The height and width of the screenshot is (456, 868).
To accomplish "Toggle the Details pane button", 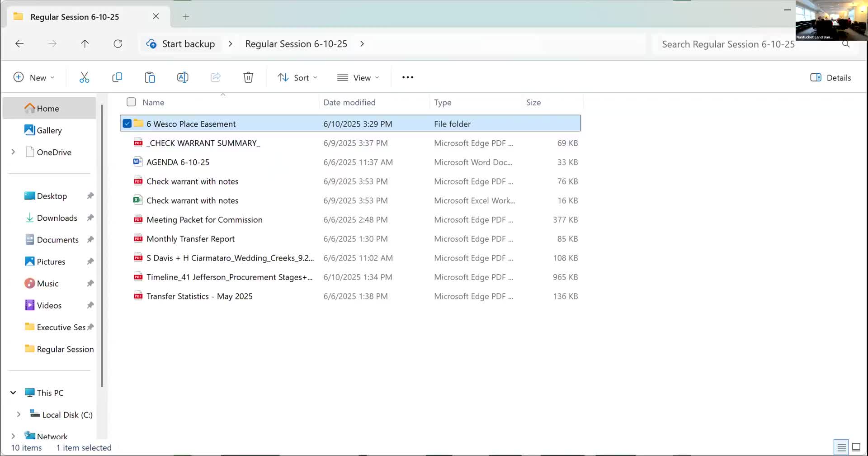I will tap(830, 78).
